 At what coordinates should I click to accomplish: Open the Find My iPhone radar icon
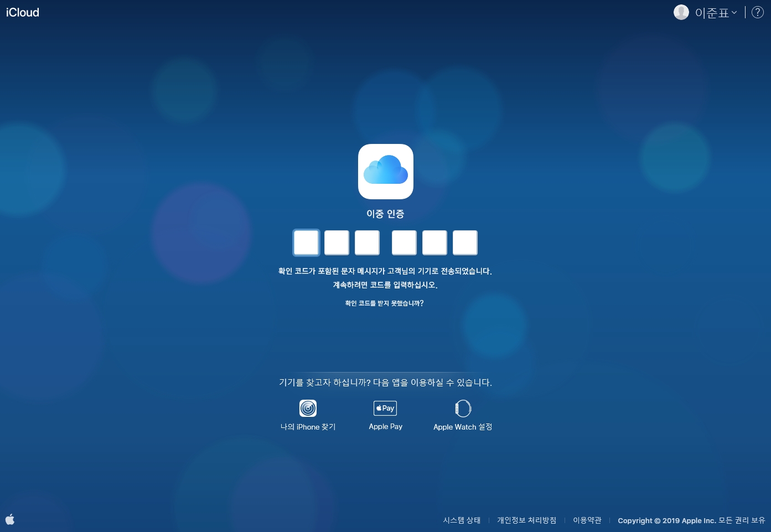click(308, 409)
